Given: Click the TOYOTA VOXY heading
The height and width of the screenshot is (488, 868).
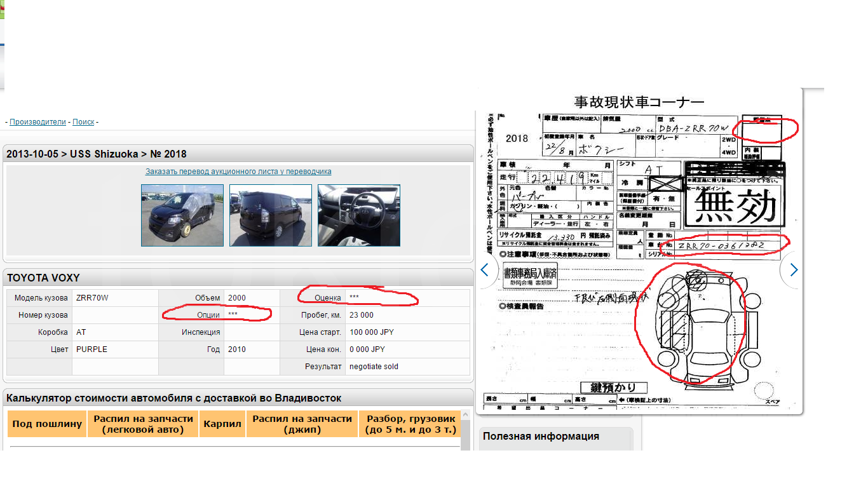Looking at the screenshot, I should coord(43,278).
